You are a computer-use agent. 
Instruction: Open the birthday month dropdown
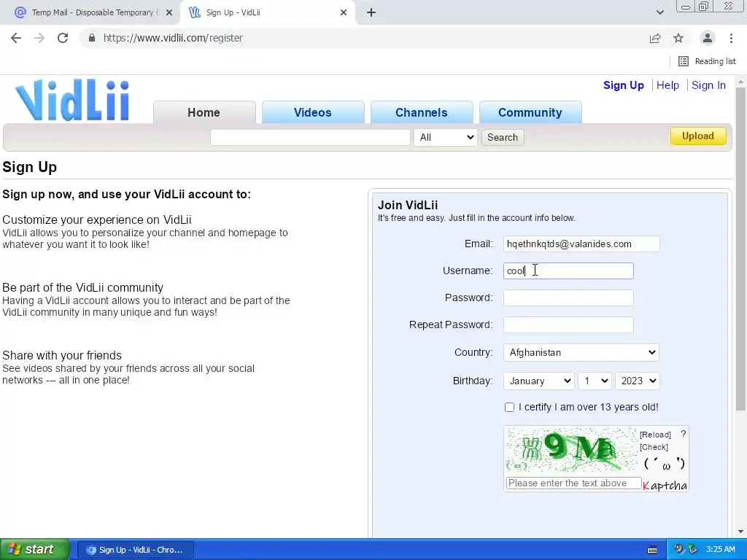[x=539, y=381]
